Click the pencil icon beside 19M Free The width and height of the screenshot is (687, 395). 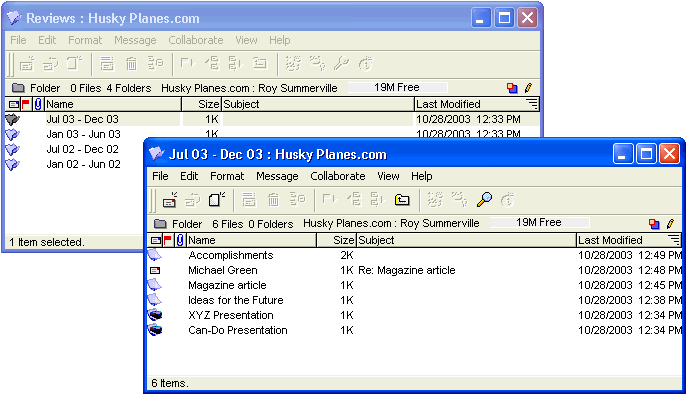(x=670, y=224)
